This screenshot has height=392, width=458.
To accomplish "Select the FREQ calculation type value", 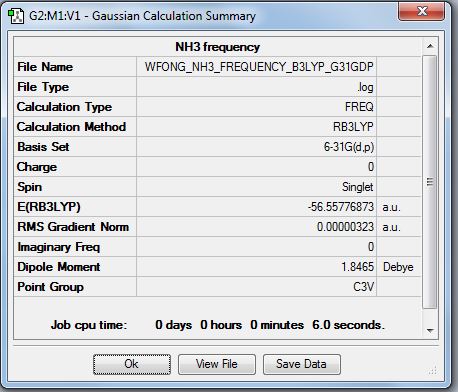I will 359,107.
